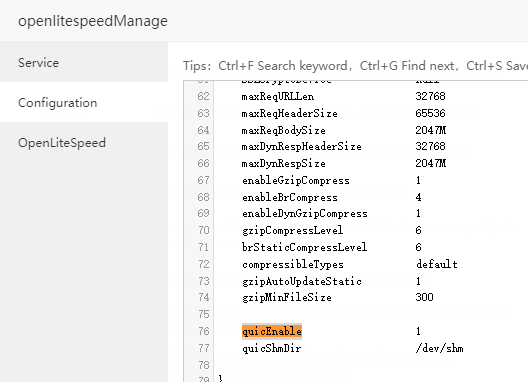This screenshot has height=382, width=528.
Task: Click value 1 of enableGzipCompress
Action: [418, 180]
